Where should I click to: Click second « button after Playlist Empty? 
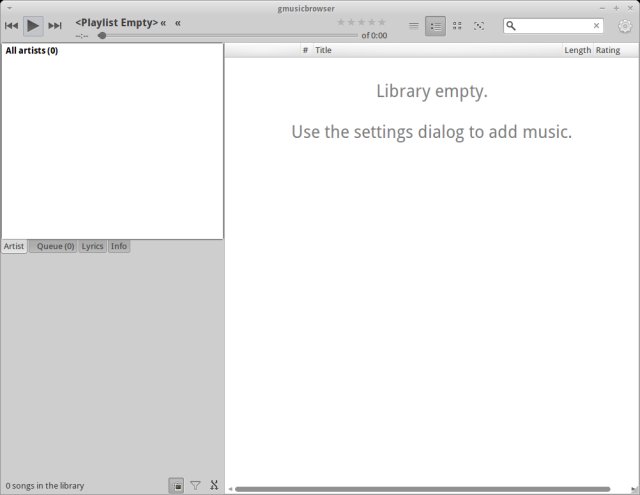[x=178, y=23]
